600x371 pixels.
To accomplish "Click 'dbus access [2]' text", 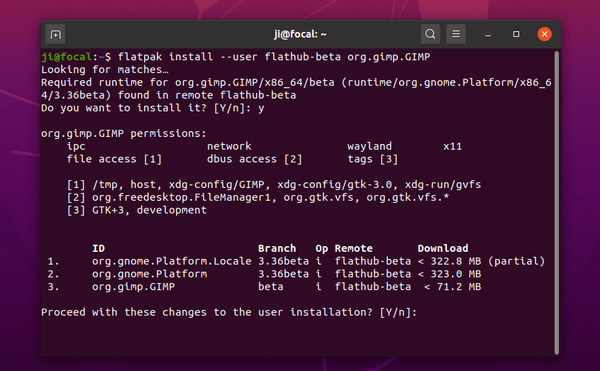I will 254,159.
